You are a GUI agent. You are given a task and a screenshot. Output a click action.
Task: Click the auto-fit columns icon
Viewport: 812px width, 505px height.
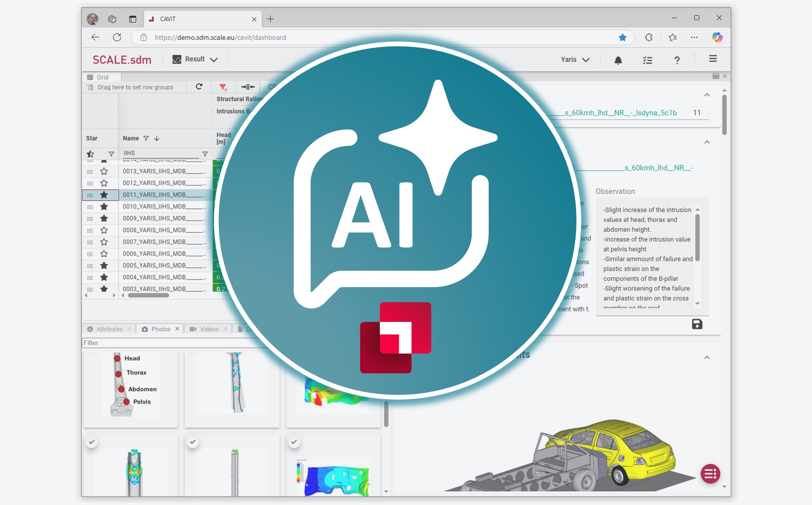248,87
